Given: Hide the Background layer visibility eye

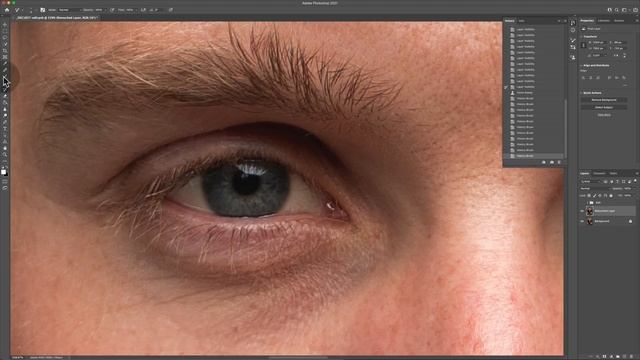Looking at the screenshot, I should 582,221.
